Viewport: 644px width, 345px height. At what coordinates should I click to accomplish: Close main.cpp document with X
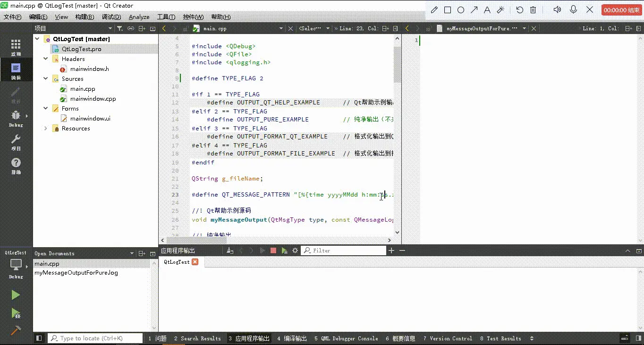click(x=290, y=28)
